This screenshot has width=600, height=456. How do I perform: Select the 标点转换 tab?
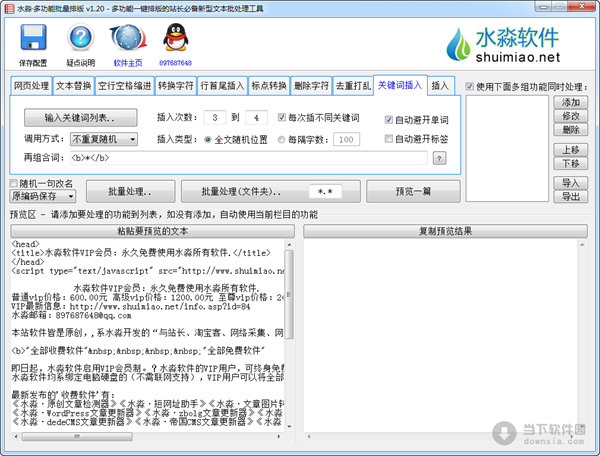[x=269, y=86]
